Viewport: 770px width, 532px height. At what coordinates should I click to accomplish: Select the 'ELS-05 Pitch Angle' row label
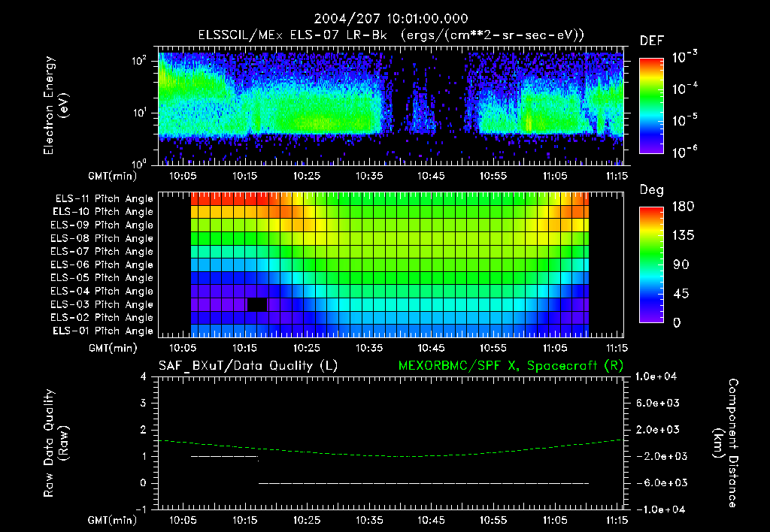click(102, 278)
